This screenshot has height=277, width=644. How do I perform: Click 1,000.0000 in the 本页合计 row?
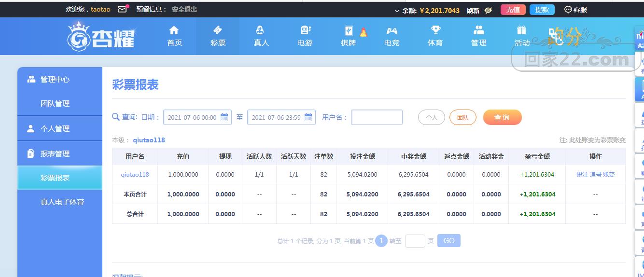[x=183, y=194]
